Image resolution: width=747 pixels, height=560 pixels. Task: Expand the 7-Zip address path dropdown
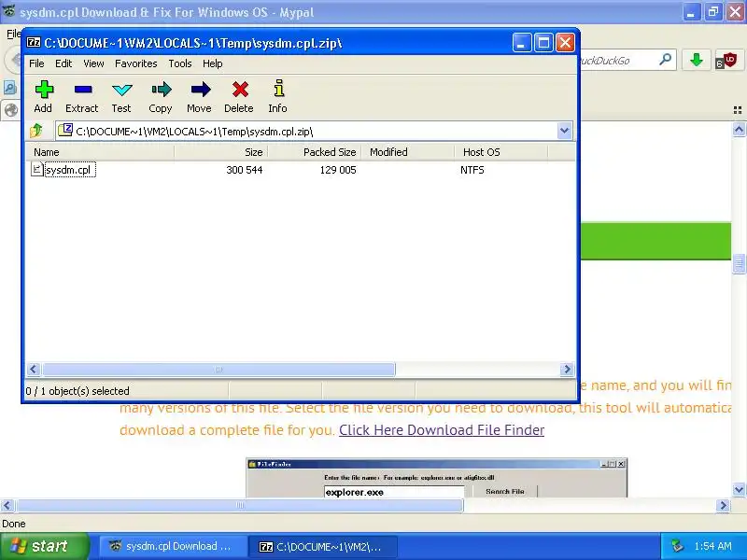[565, 131]
